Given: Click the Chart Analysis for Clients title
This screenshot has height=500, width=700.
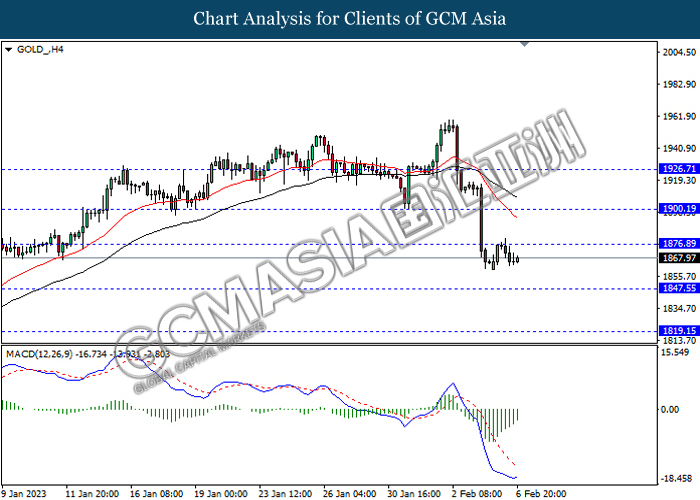Looking at the screenshot, I should coord(350,19).
